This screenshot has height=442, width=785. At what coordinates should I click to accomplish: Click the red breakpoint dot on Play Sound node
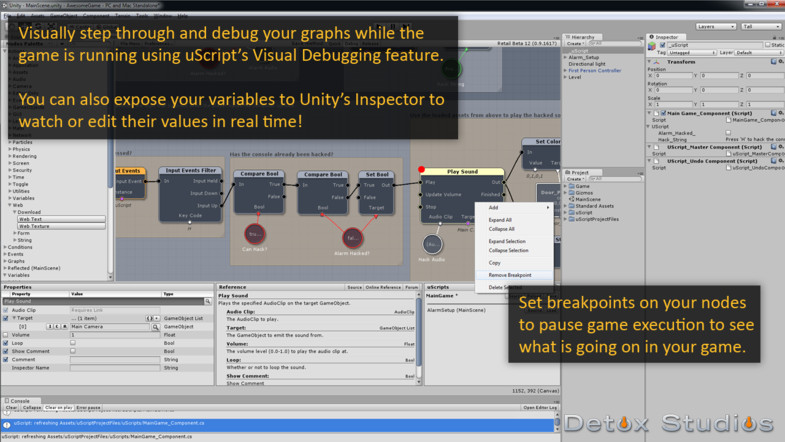(x=422, y=169)
